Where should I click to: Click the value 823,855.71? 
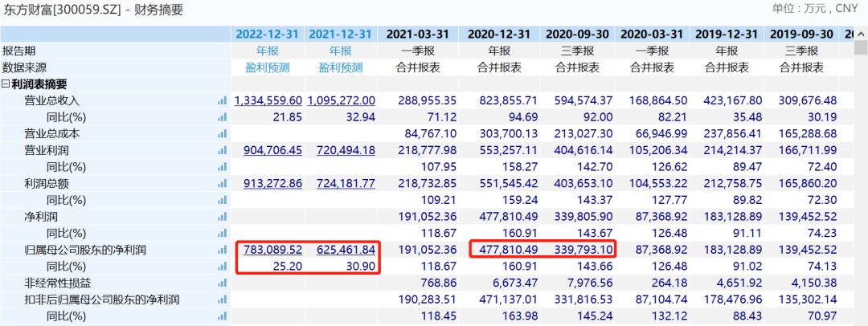(x=508, y=100)
